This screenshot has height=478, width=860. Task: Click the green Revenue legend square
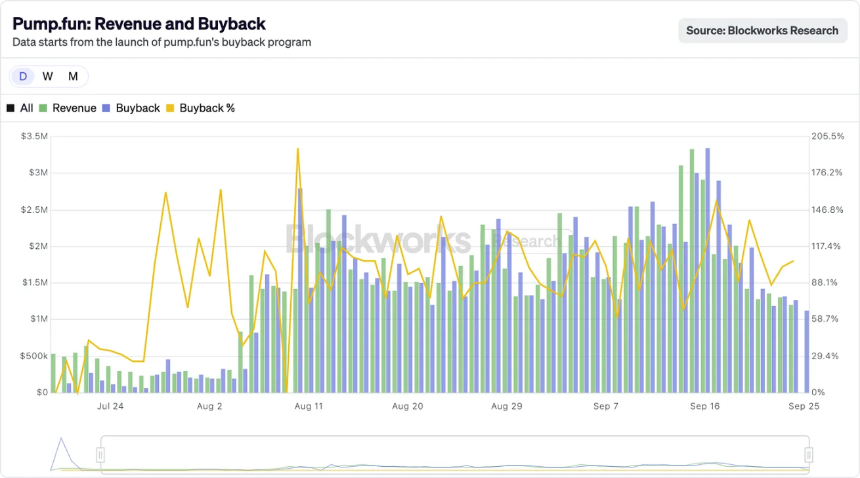43,108
